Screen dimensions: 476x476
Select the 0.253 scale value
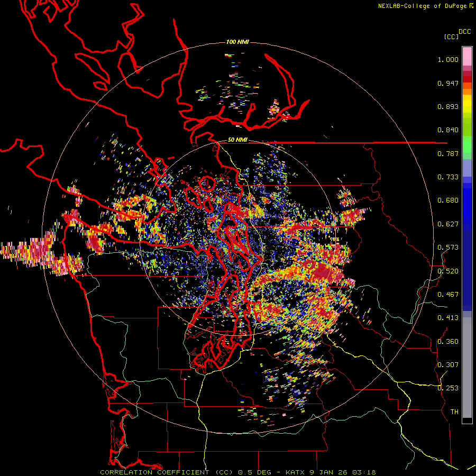coord(448,388)
